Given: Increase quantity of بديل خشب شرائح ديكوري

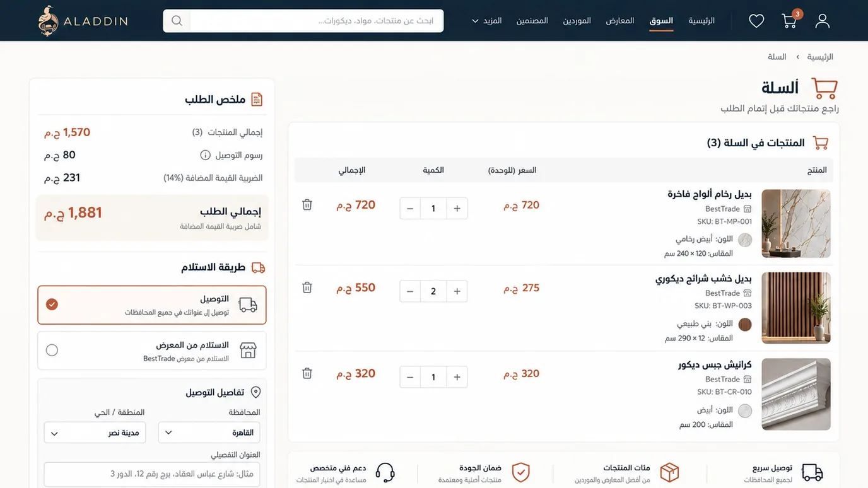Looking at the screenshot, I should [457, 291].
